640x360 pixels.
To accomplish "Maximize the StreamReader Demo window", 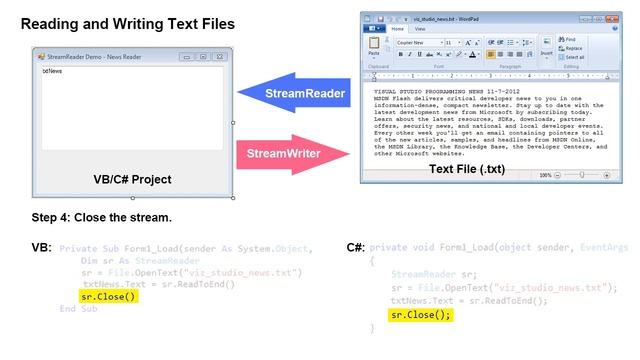I will point(203,57).
